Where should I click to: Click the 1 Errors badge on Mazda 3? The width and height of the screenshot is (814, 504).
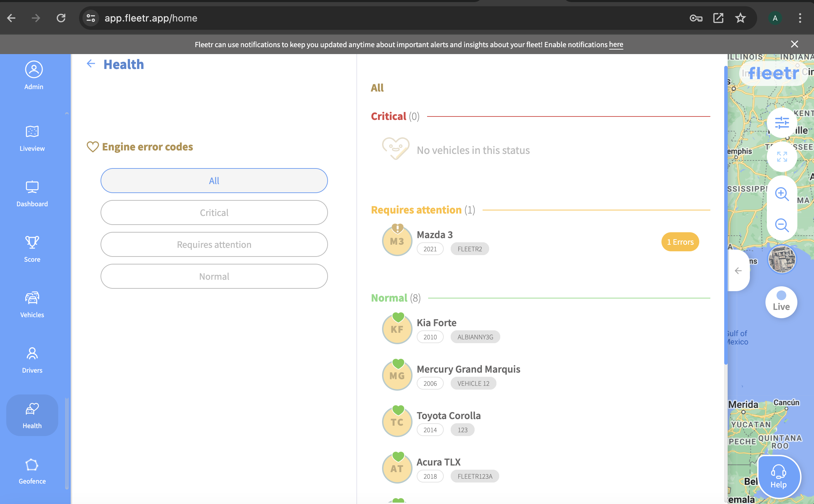pos(680,242)
